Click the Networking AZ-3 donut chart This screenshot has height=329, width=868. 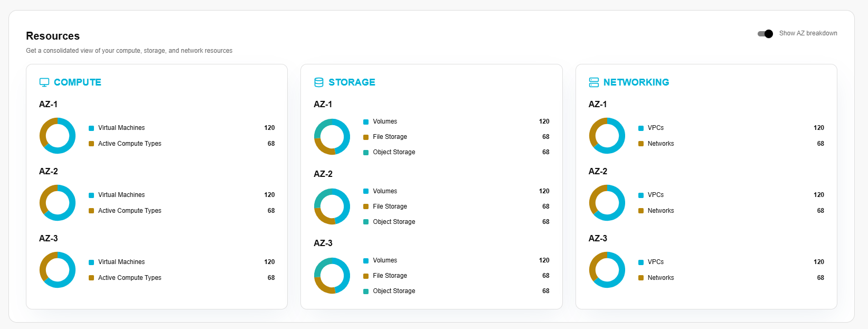coord(607,270)
